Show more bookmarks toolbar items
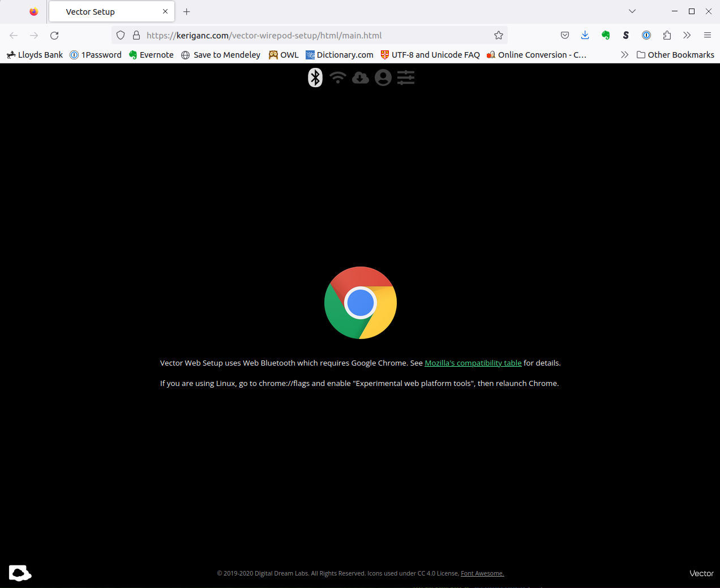Viewport: 720px width, 588px height. [624, 55]
